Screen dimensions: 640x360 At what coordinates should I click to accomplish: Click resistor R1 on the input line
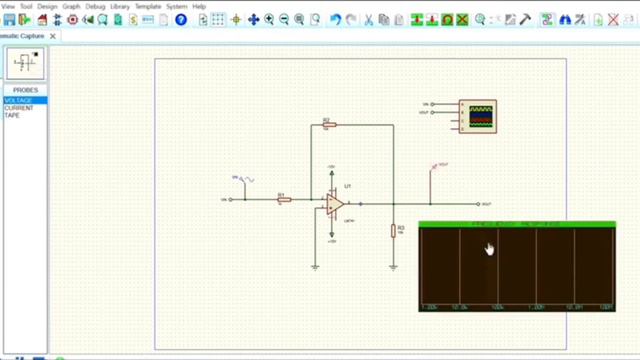click(284, 200)
